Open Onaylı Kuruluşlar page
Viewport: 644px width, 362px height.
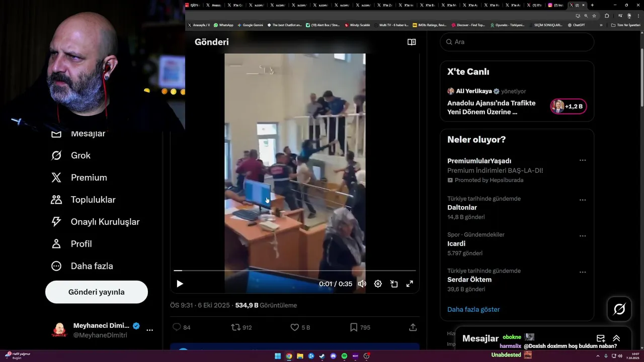(x=95, y=222)
